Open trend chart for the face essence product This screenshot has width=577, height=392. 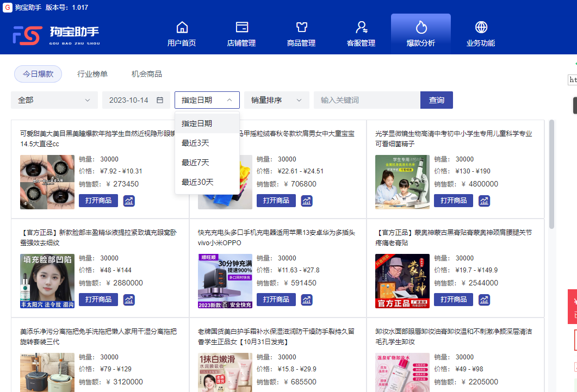pos(129,300)
